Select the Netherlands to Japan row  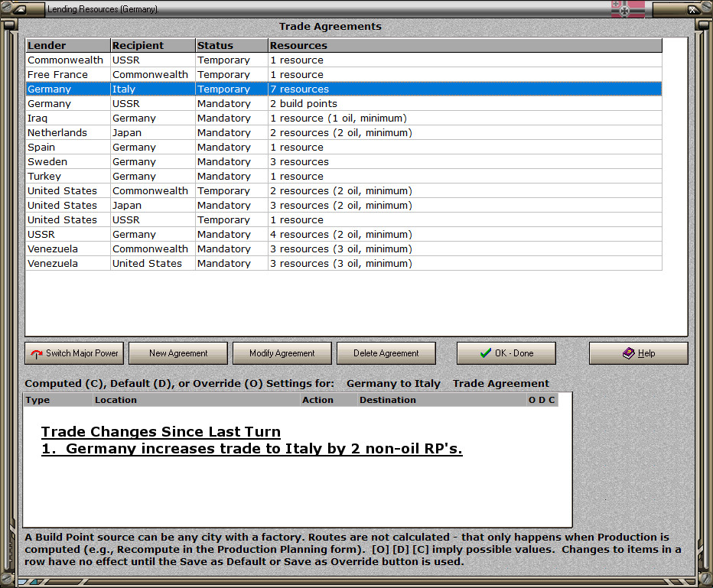click(x=343, y=133)
